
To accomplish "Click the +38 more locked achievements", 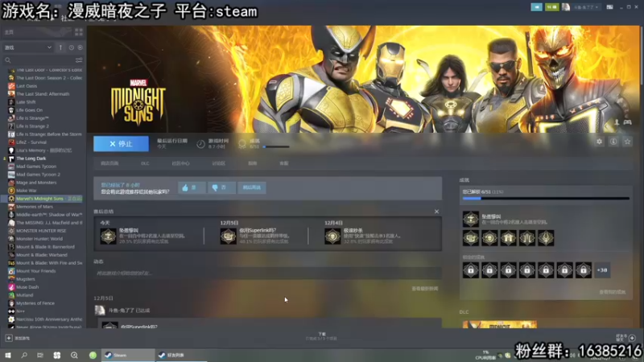I will [602, 270].
